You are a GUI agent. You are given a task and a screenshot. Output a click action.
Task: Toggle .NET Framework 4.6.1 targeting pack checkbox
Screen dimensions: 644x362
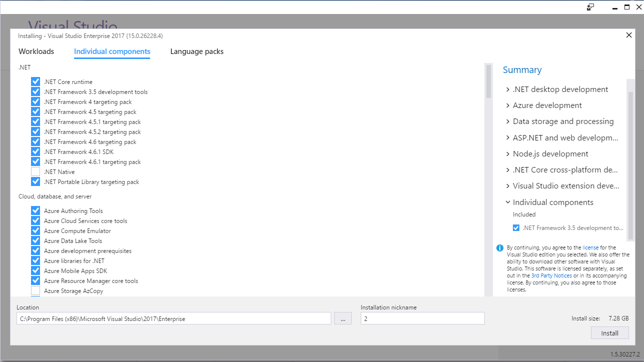[36, 161]
